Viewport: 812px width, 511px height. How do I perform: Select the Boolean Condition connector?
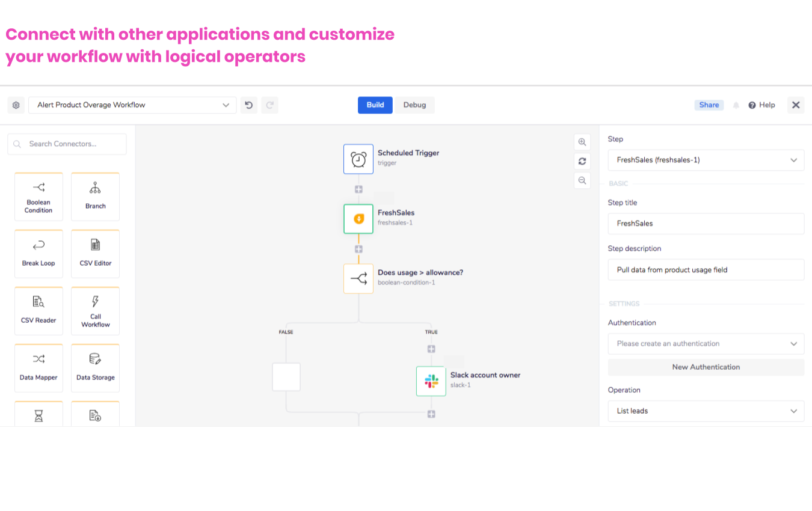click(38, 197)
